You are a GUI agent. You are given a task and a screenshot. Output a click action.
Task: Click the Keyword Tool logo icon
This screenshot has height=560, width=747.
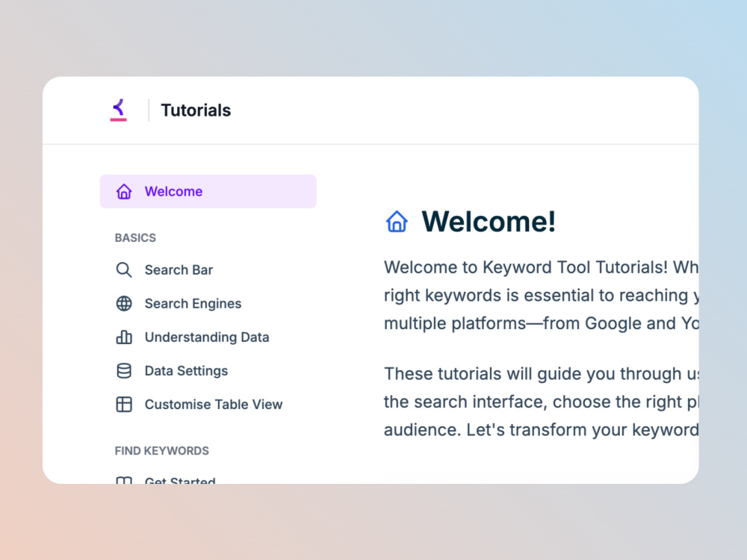(x=119, y=110)
